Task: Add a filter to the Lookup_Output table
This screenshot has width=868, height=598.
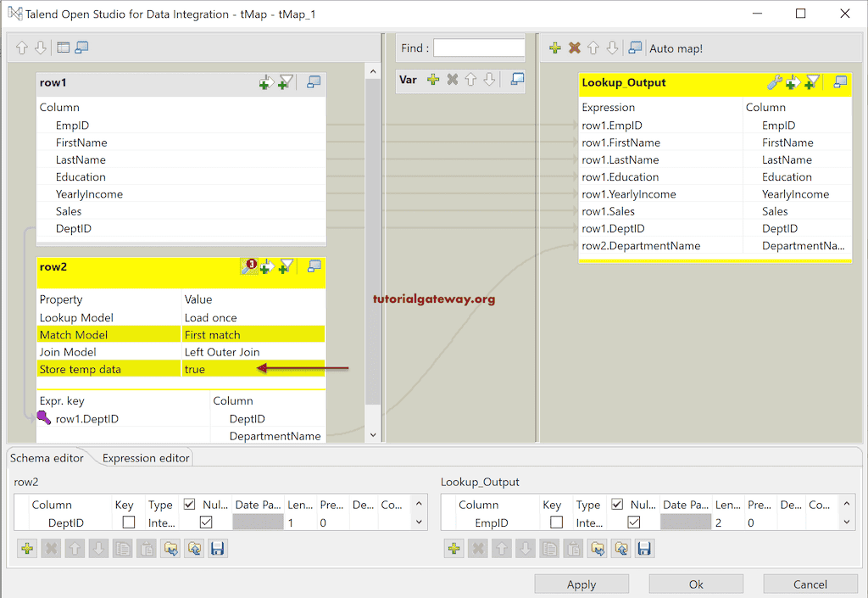Action: pos(811,82)
